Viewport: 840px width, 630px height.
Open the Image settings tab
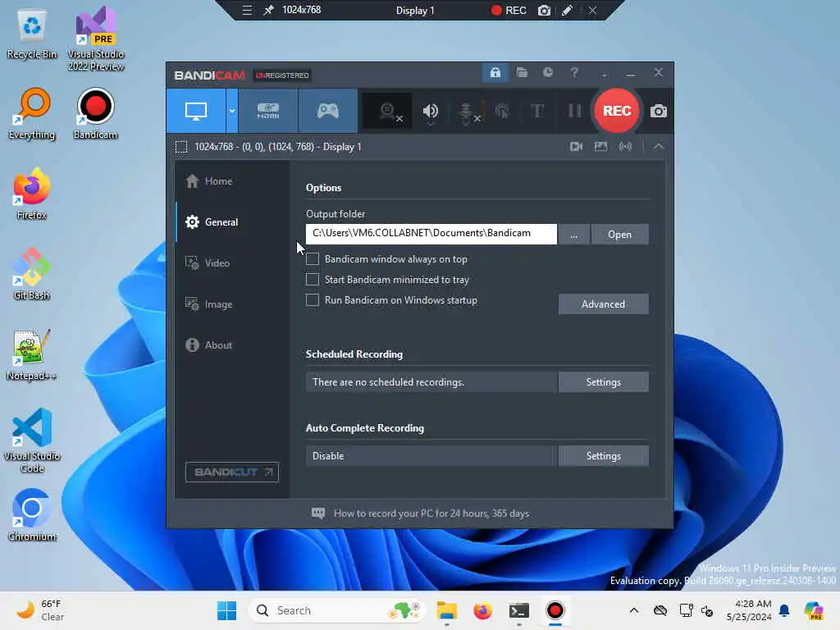[232, 304]
